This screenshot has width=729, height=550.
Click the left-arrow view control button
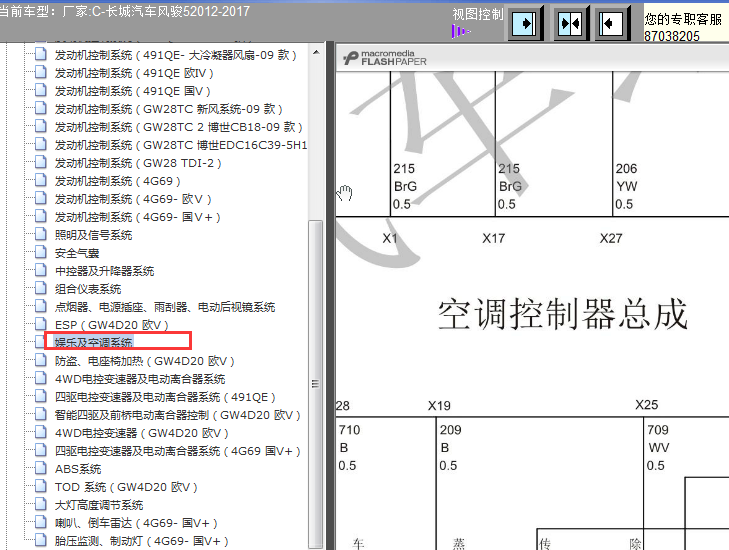coord(611,23)
